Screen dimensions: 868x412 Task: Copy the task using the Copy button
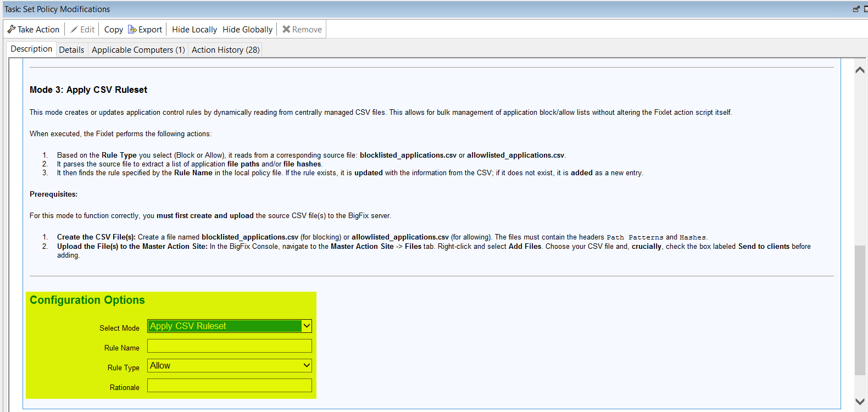click(x=114, y=30)
